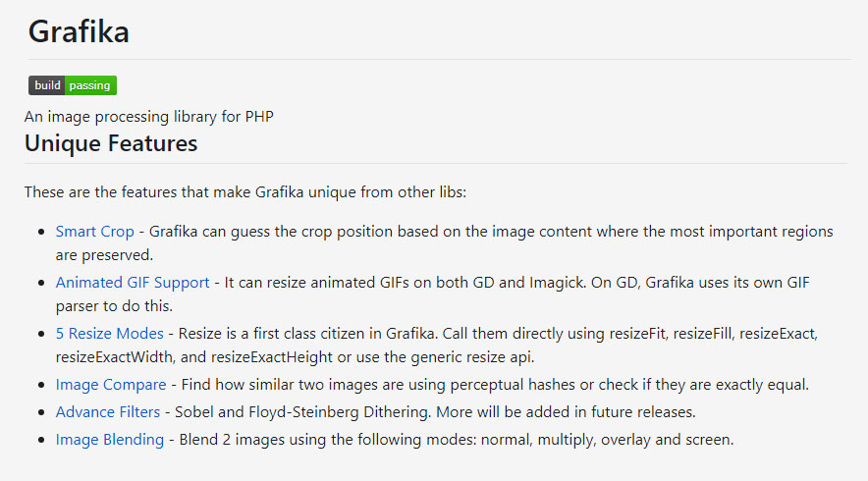The image size is (868, 481).
Task: Click the bullet point beside Image Blending
Action: 41,440
